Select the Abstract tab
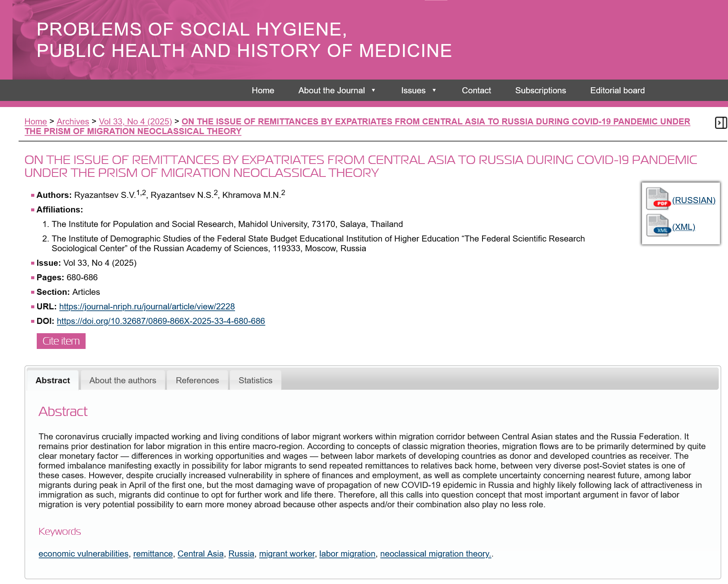Screen dimensions: 728x584 (53, 380)
